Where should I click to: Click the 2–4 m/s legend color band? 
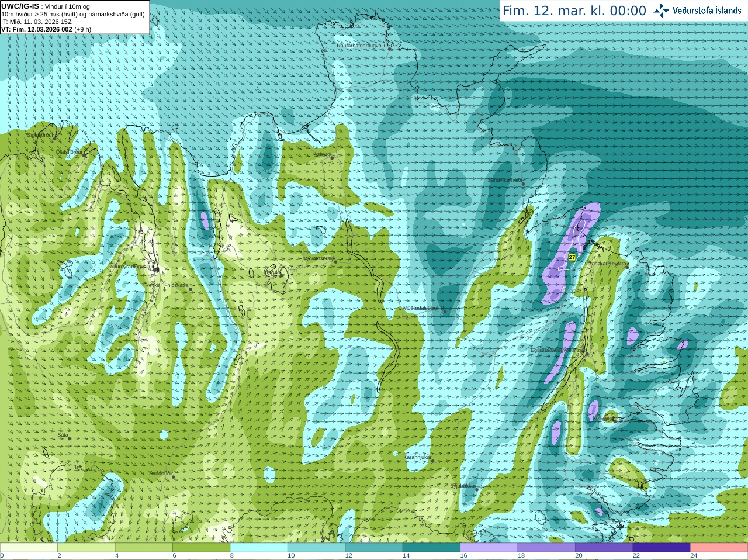tap(86, 548)
